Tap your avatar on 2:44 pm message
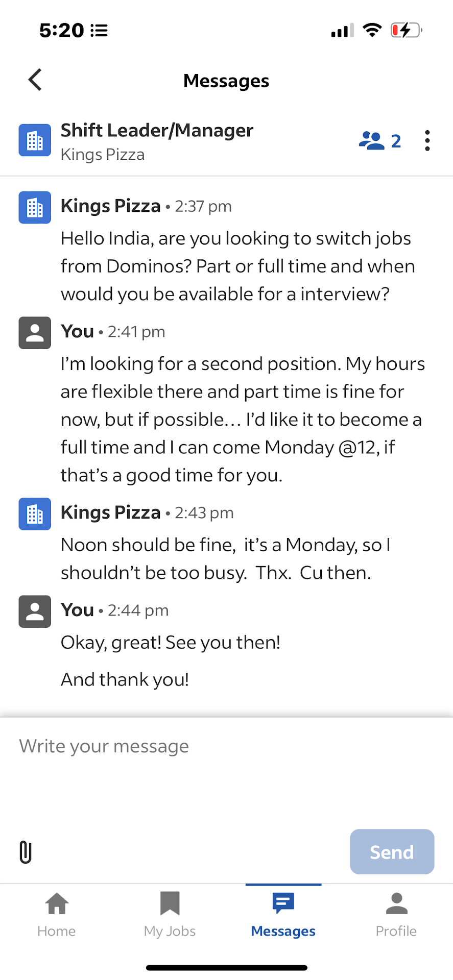The width and height of the screenshot is (453, 980). point(35,611)
